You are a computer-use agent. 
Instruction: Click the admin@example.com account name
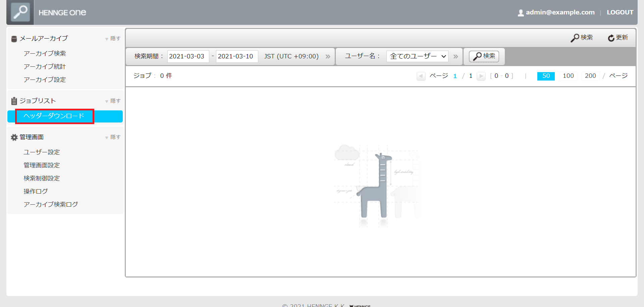coord(560,12)
